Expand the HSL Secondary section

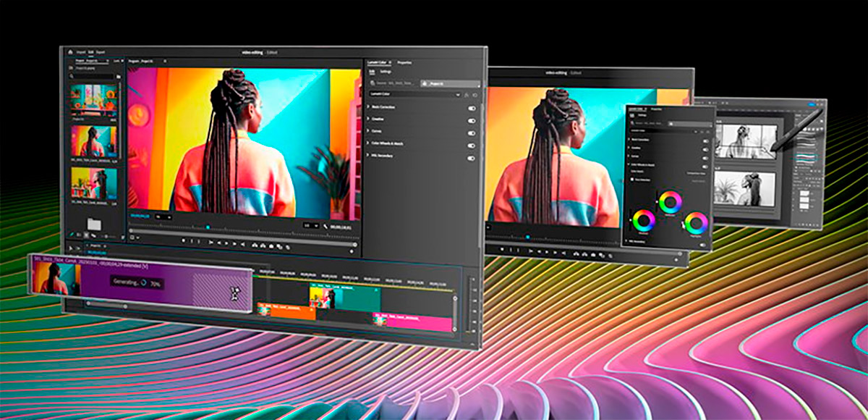tap(369, 155)
